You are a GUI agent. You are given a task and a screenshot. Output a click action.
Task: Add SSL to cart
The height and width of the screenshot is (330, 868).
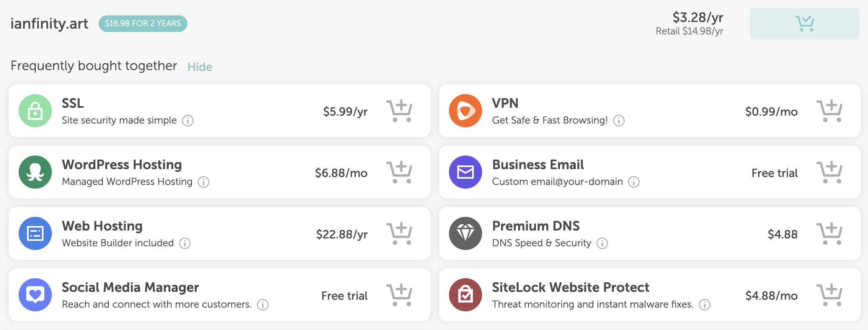pyautogui.click(x=399, y=111)
